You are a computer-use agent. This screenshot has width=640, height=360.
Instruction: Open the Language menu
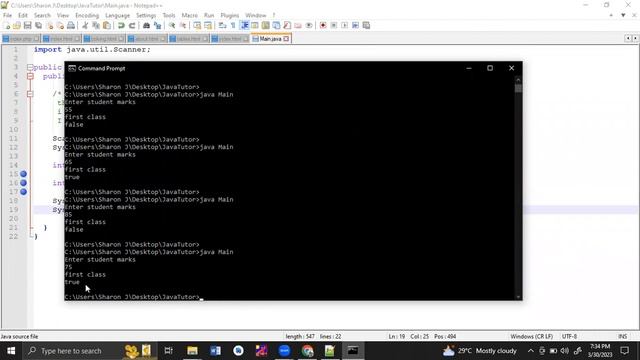118,15
